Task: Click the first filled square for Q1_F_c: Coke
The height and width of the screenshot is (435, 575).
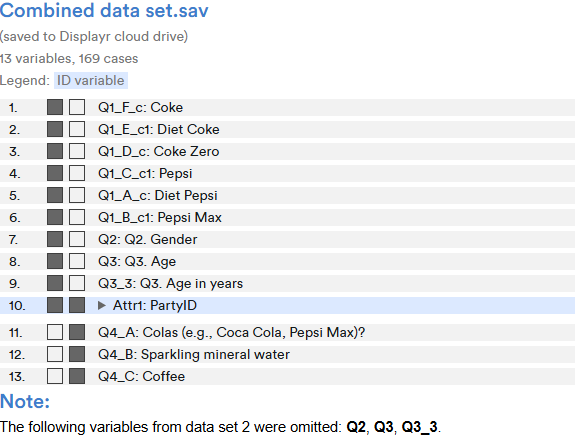Action: pyautogui.click(x=55, y=107)
